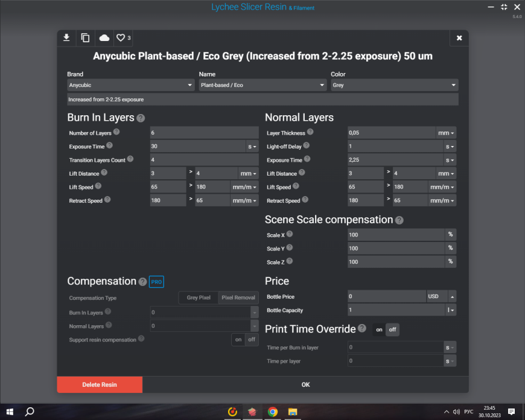Open the Windows Start menu
Image resolution: width=525 pixels, height=420 pixels.
(10, 412)
